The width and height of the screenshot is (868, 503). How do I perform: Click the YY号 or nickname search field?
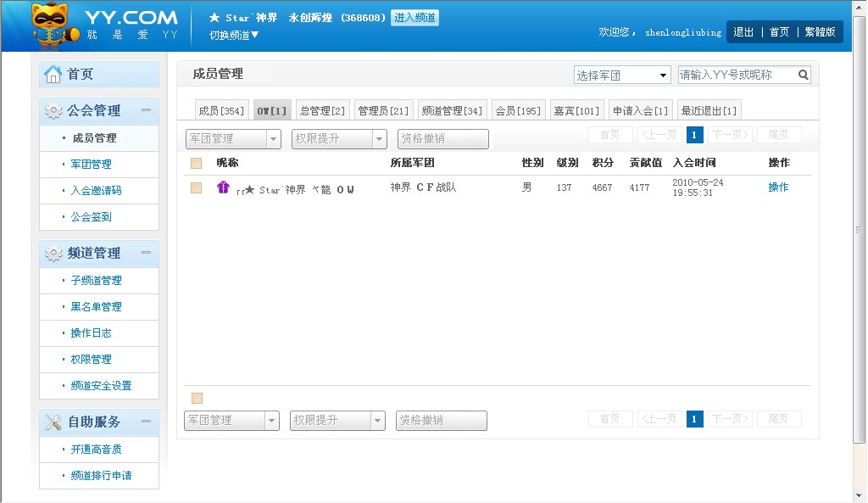pos(737,75)
